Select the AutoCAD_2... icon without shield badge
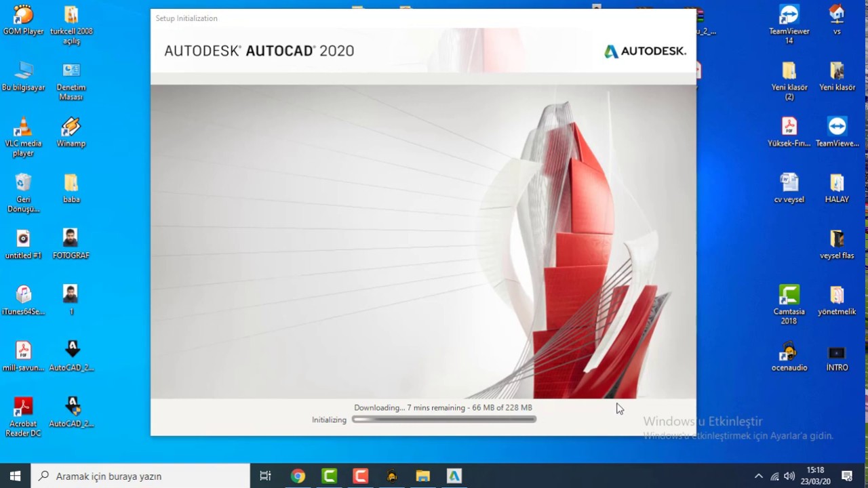The width and height of the screenshot is (868, 488). click(x=71, y=357)
